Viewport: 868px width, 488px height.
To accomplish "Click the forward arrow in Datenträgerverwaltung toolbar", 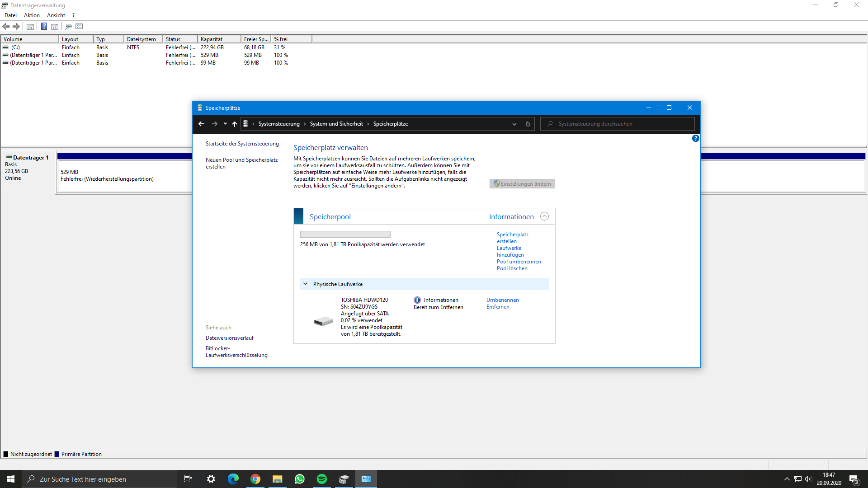I will pyautogui.click(x=17, y=26).
